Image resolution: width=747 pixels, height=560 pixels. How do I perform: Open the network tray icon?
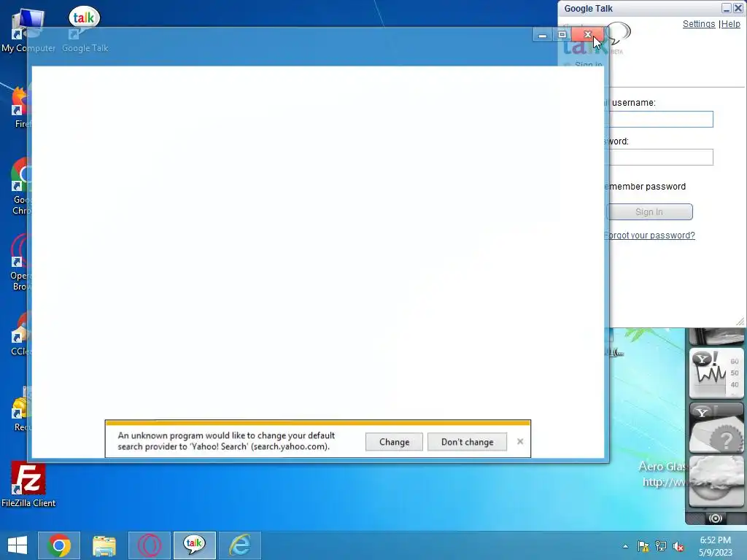pyautogui.click(x=661, y=546)
